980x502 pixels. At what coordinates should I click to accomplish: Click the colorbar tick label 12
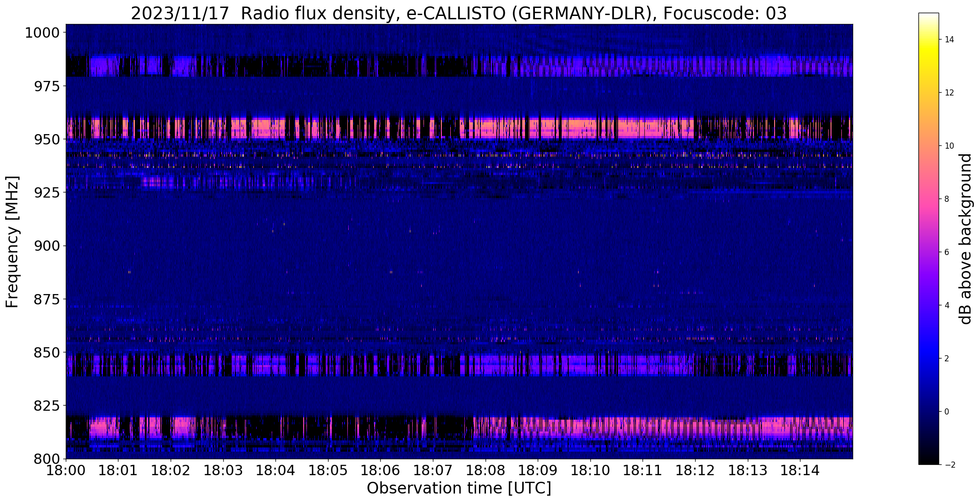tap(949, 93)
